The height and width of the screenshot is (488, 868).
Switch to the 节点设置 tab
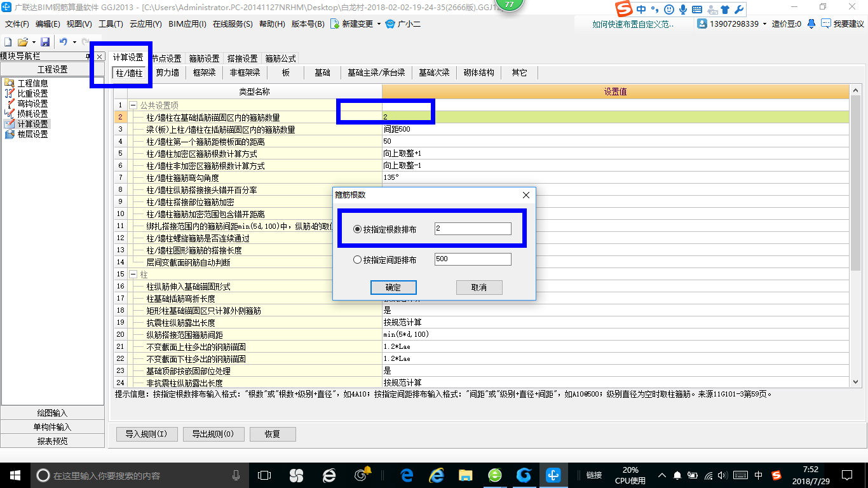(166, 58)
